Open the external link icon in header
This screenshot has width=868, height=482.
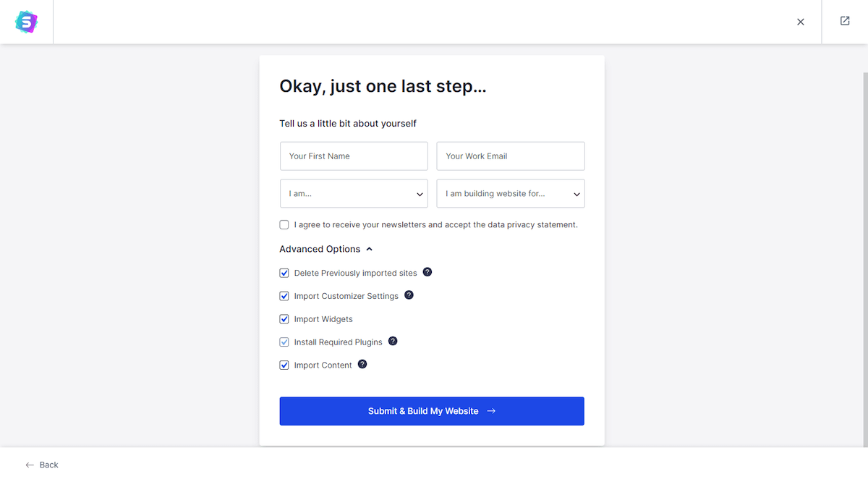pos(845,21)
